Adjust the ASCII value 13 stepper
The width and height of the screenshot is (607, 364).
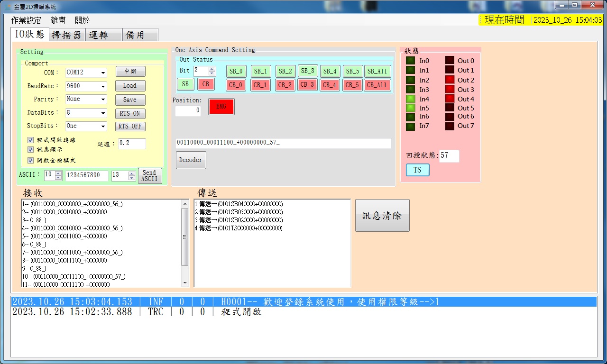pyautogui.click(x=132, y=176)
